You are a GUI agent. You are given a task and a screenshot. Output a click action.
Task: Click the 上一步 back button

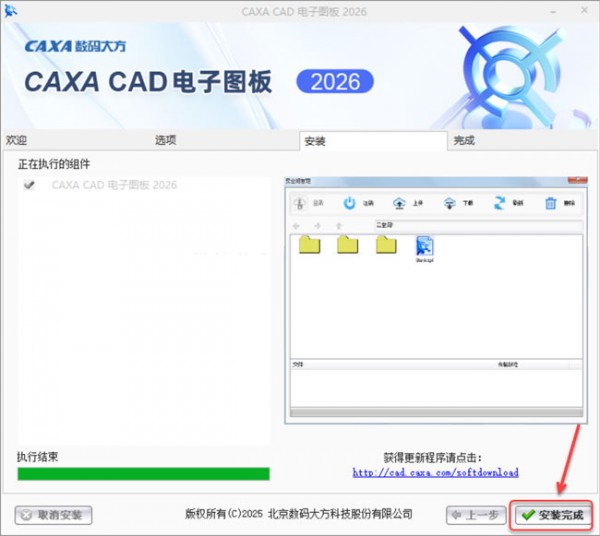click(476, 515)
